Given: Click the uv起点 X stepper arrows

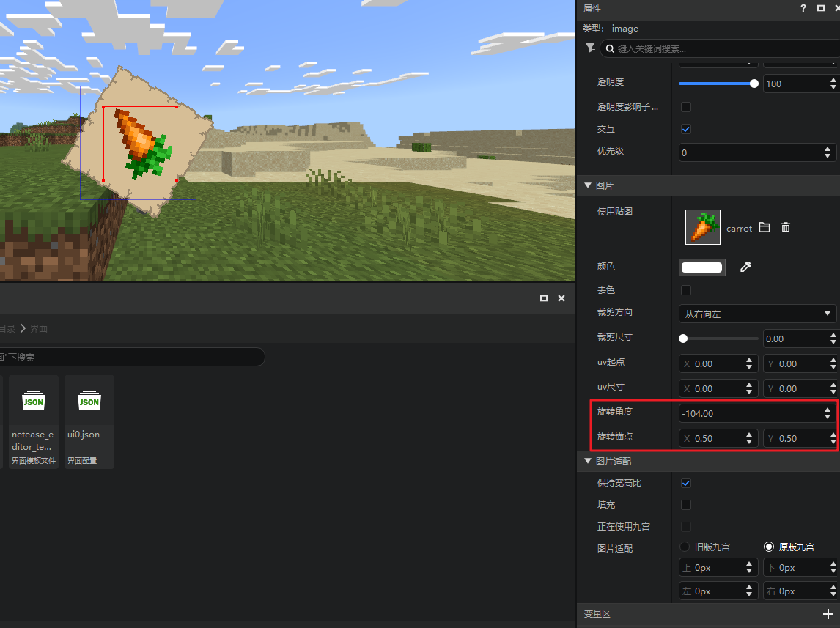Looking at the screenshot, I should (x=749, y=364).
